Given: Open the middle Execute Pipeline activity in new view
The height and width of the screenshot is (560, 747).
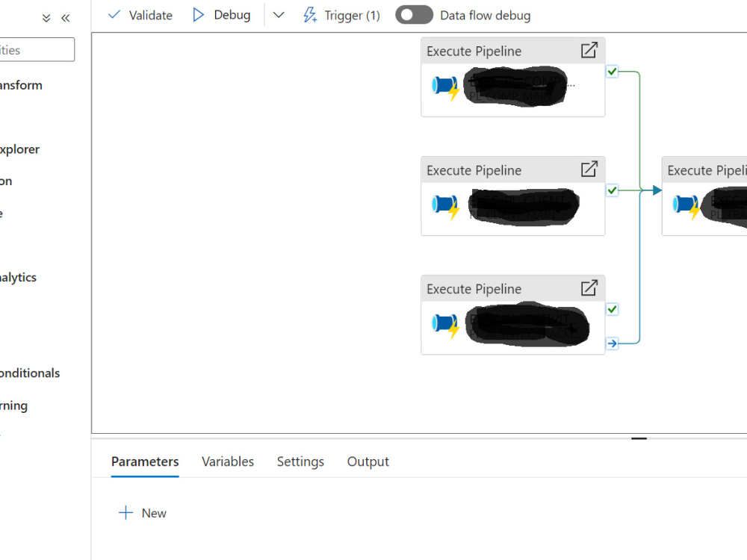Looking at the screenshot, I should coord(589,169).
